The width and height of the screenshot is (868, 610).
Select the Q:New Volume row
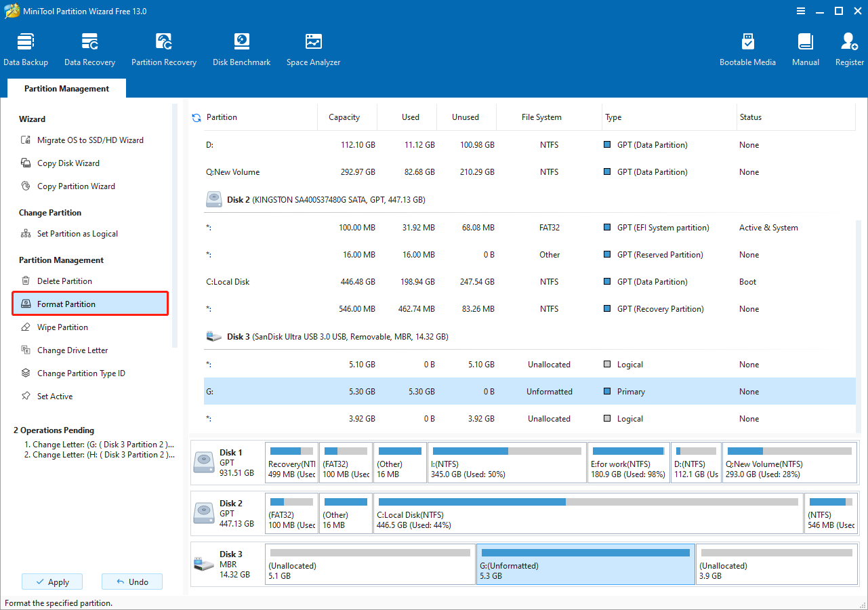[529, 172]
